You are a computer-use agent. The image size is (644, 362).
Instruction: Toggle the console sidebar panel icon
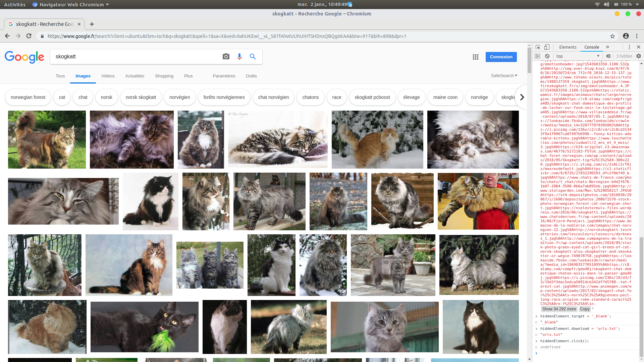pos(538,56)
